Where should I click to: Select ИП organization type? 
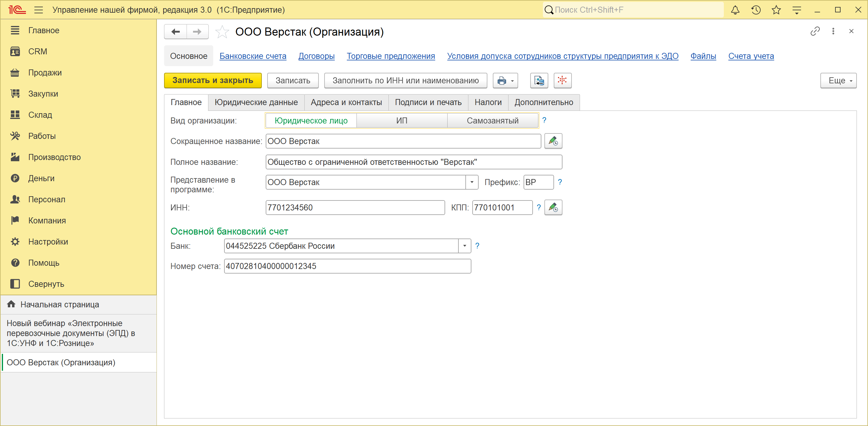[x=402, y=121]
